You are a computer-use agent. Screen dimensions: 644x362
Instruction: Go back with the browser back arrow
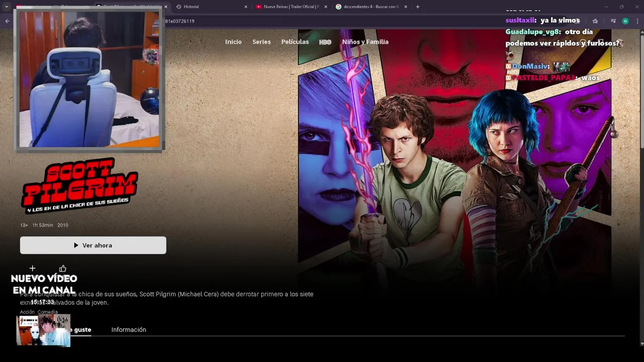7,21
